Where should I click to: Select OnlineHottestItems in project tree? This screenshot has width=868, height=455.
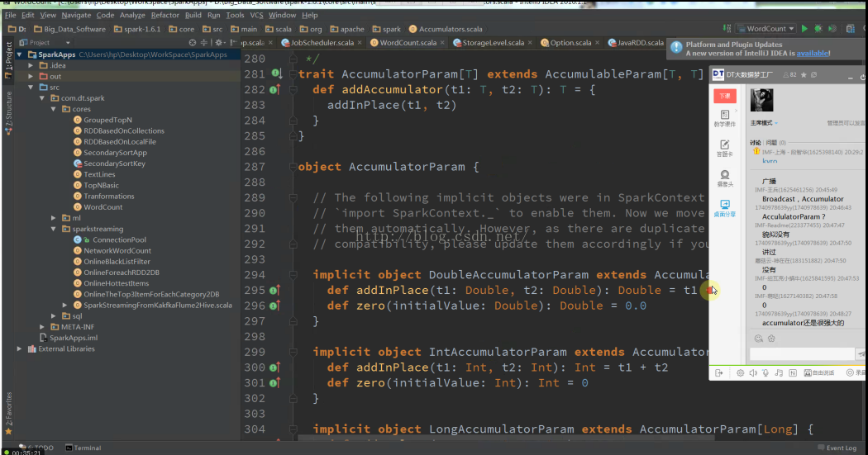(116, 283)
